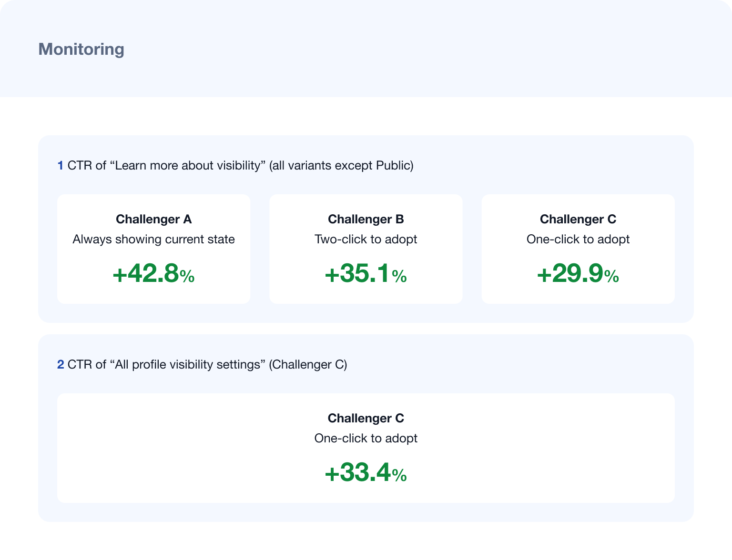The width and height of the screenshot is (732, 560).
Task: Click the percent sign after +29.9
Action: tap(611, 276)
